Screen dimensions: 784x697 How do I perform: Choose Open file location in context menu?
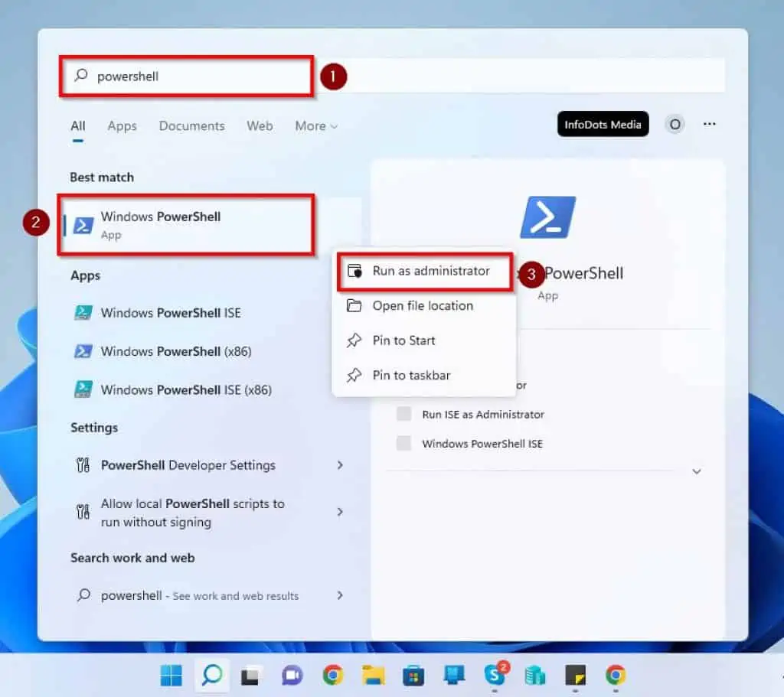[x=422, y=306]
